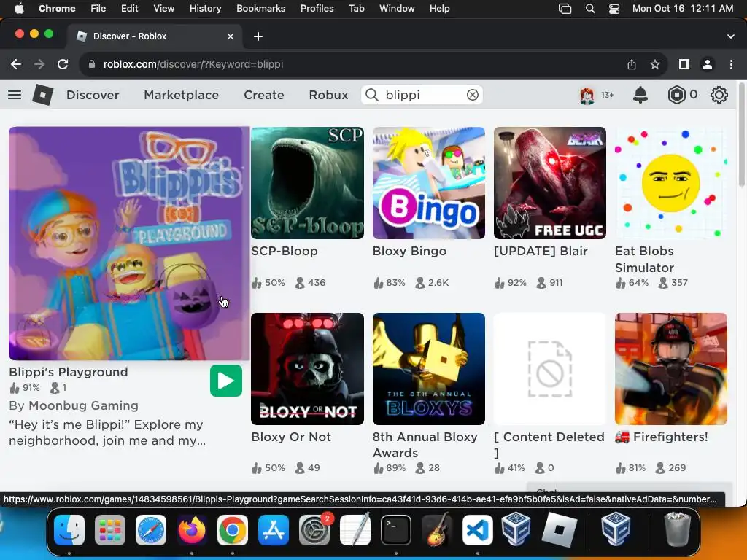Screen dimensions: 747x560
Task: Share this page from the address bar
Action: click(x=632, y=64)
